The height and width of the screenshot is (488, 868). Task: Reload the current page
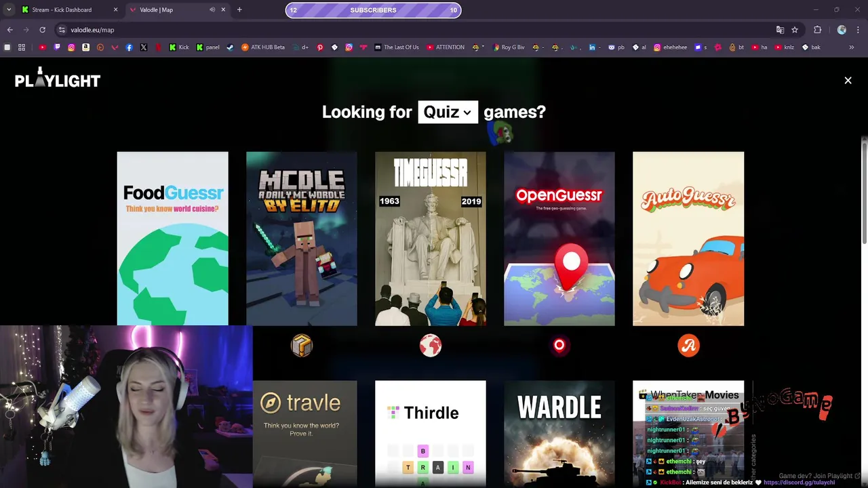pos(42,30)
